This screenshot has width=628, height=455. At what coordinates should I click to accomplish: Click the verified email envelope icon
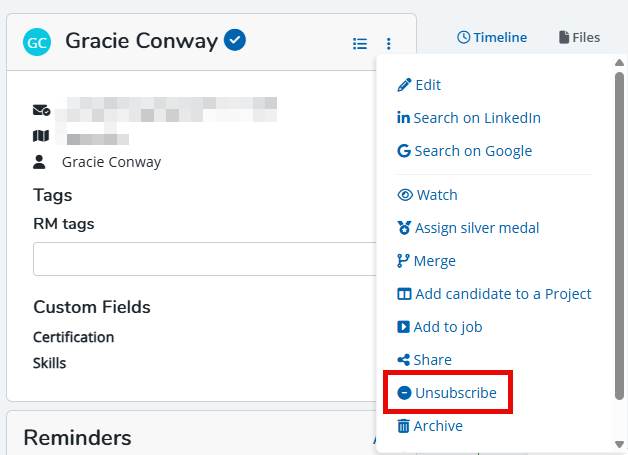coord(41,110)
